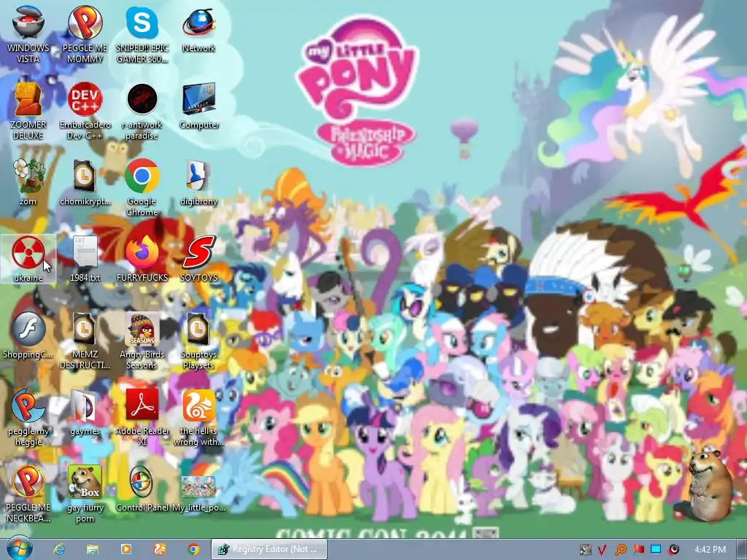Launch Internet Explorer from the taskbar
747x560 pixels.
tap(59, 549)
